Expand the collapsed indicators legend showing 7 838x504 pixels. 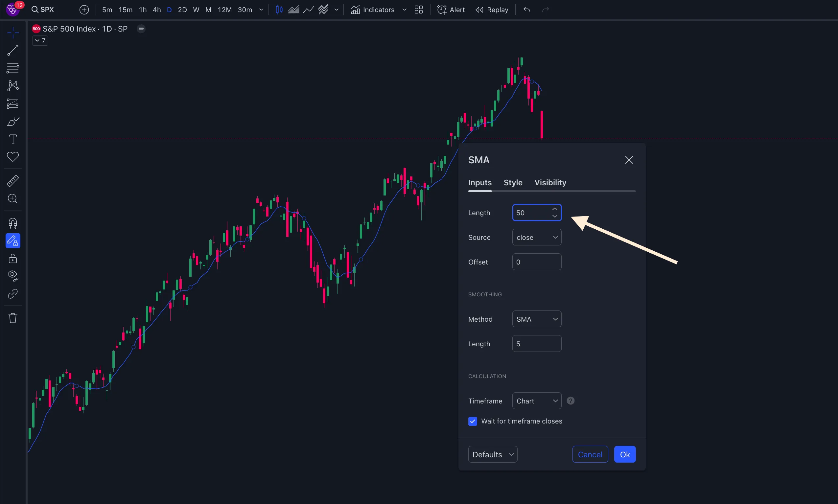[40, 41]
